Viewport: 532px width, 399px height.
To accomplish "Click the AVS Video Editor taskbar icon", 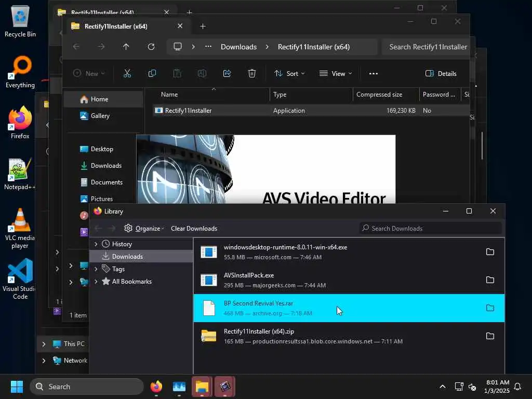I will pyautogui.click(x=224, y=387).
